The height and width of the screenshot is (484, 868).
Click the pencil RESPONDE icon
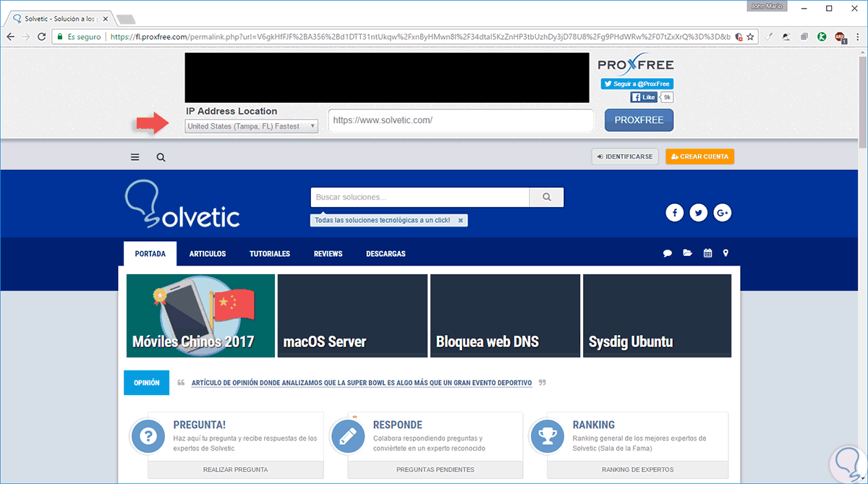(x=348, y=437)
